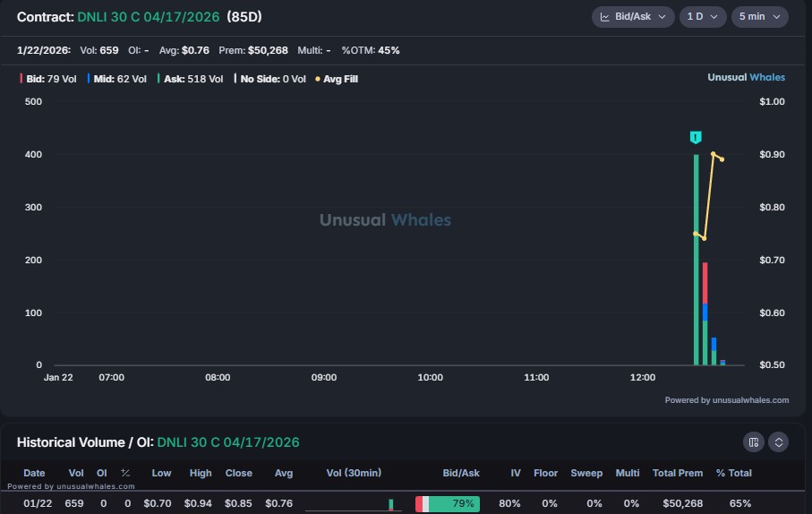Click the 80% IV cell
This screenshot has height=514, width=812.
(509, 503)
